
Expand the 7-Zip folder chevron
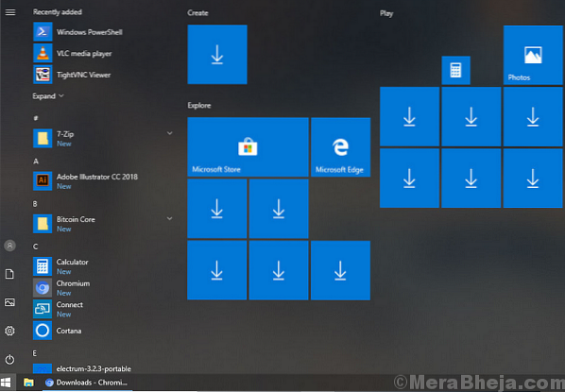pyautogui.click(x=169, y=133)
